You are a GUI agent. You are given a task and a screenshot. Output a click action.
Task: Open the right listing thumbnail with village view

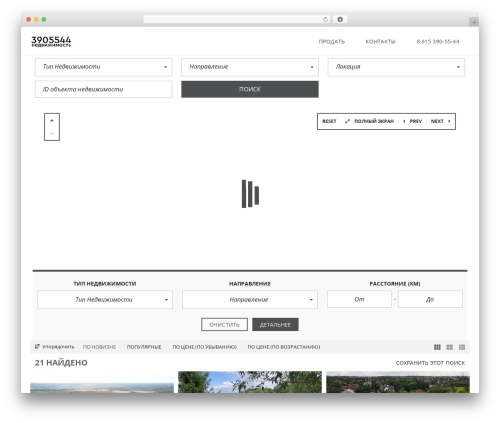pyautogui.click(x=398, y=382)
